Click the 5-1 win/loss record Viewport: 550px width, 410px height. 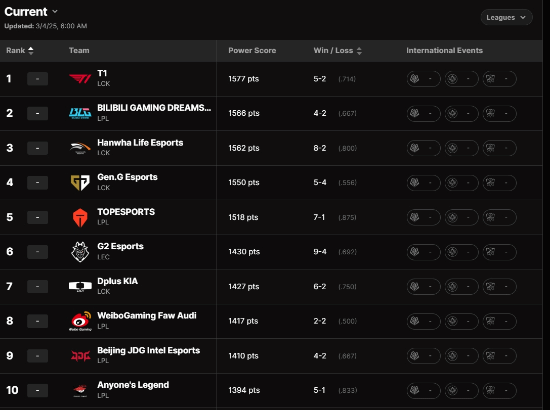point(319,390)
